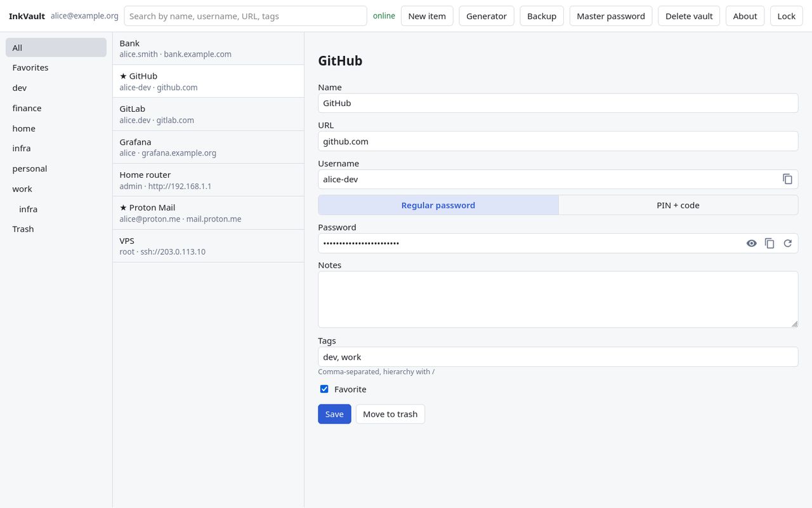Reveal the password with the eye icon
812x508 pixels.
point(752,243)
